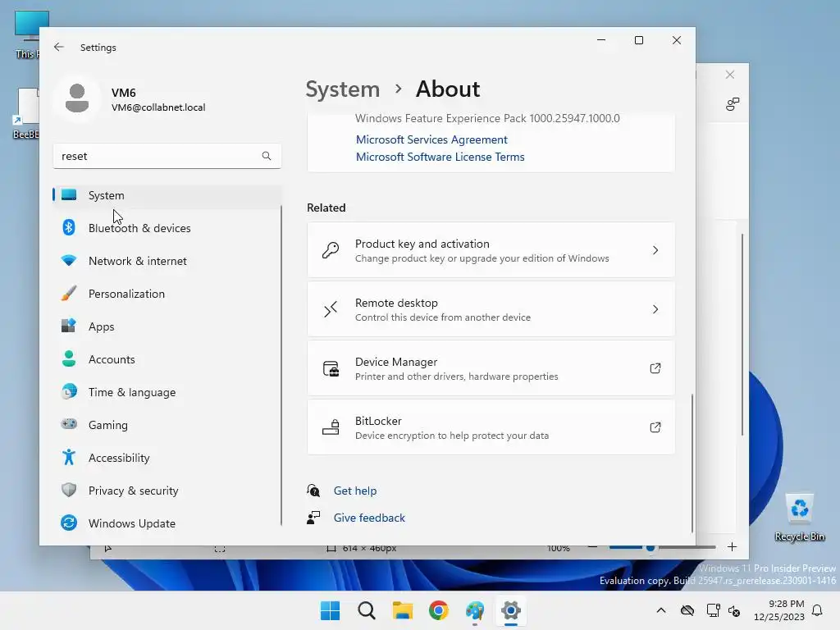Click the Get help link

point(355,491)
